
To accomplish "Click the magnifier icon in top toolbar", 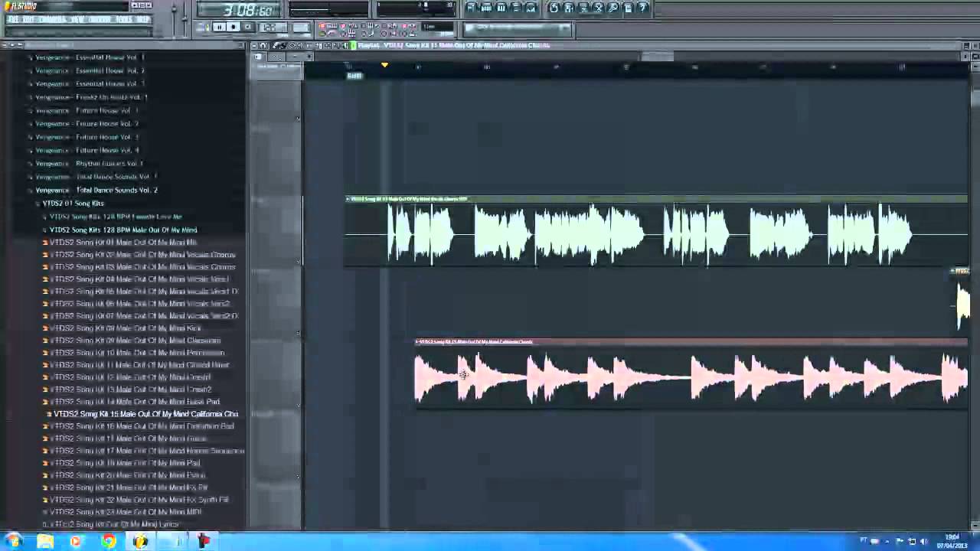I will 613,8.
